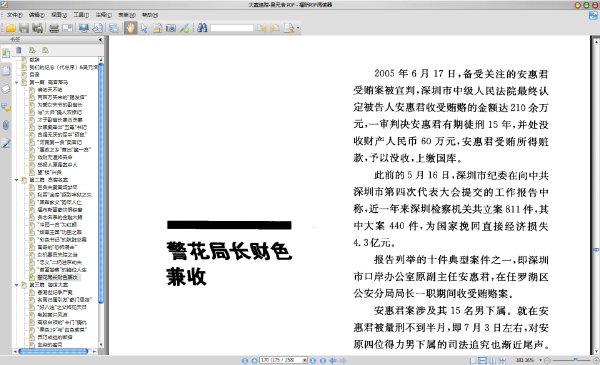Select the Hand tool

(x=130, y=28)
